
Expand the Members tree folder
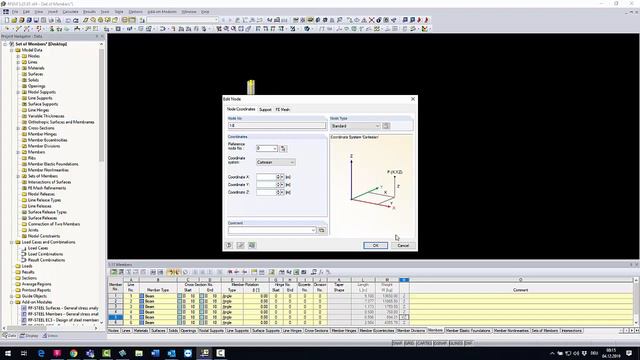[x=18, y=152]
